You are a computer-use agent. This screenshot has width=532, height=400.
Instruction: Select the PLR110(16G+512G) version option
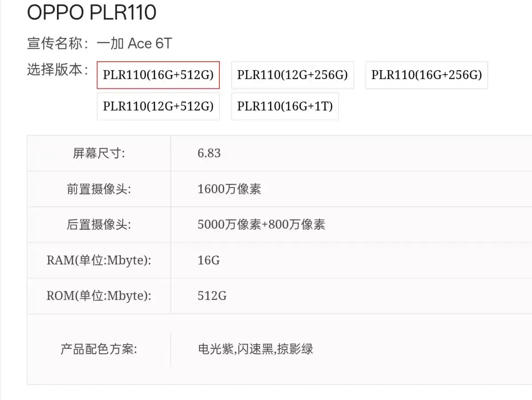(158, 75)
